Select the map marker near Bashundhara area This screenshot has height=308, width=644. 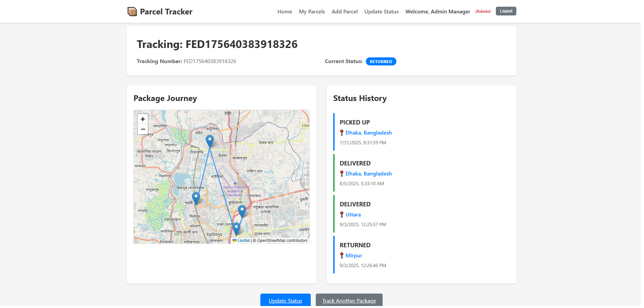tap(242, 211)
